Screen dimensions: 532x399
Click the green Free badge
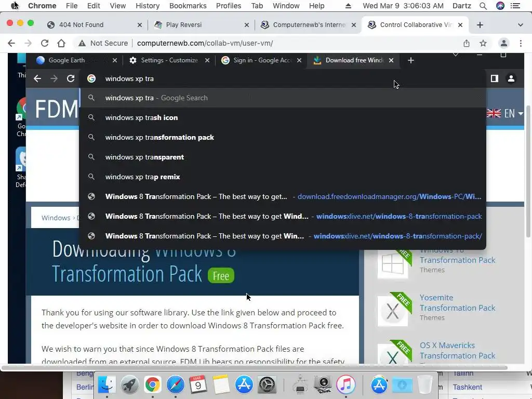221,276
